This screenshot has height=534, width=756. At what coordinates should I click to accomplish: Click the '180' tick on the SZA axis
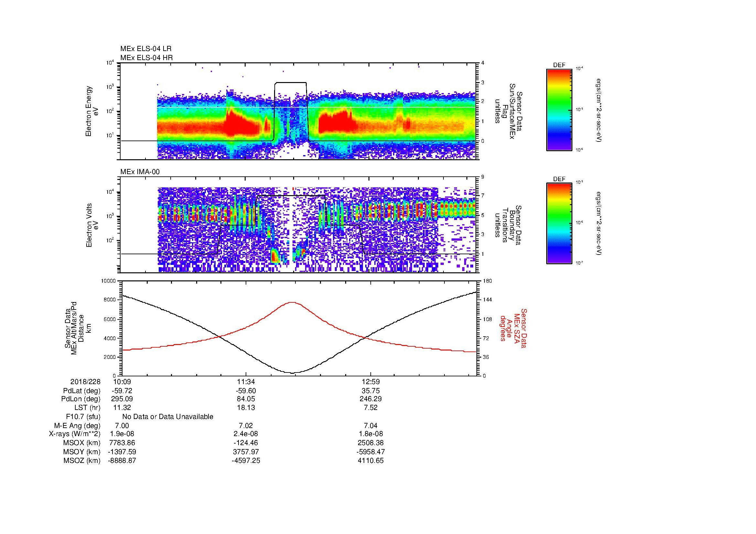click(x=487, y=281)
